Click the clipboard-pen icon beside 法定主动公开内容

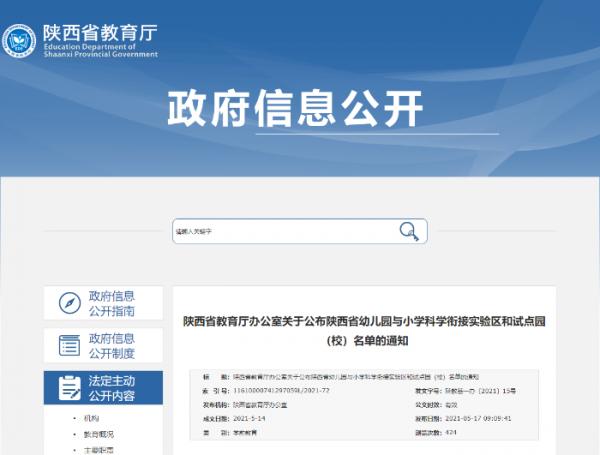(x=70, y=388)
